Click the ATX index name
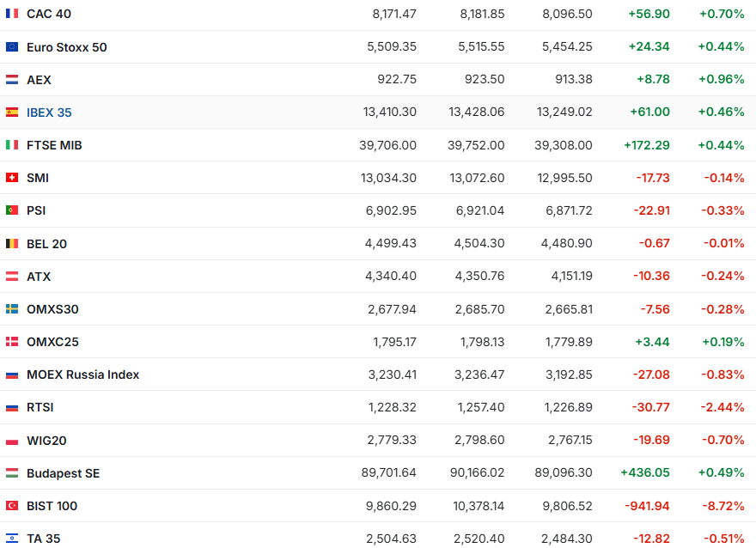Viewport: 756px width, 548px height. coord(39,277)
